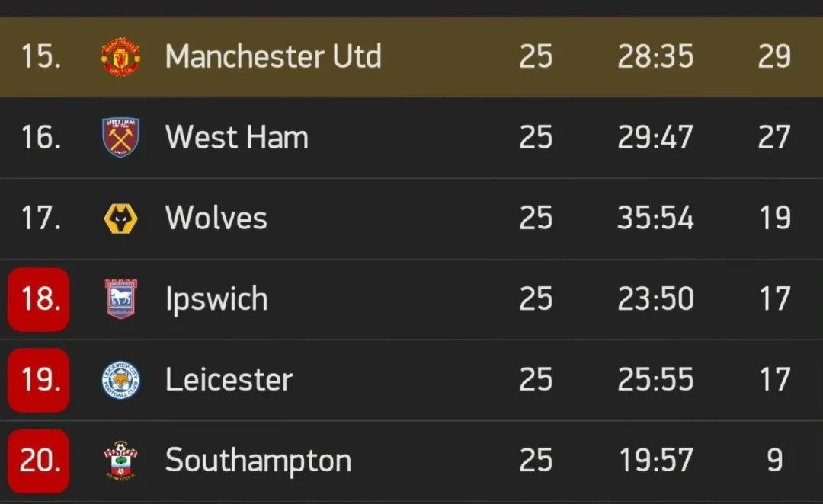Image resolution: width=823 pixels, height=504 pixels.
Task: Open the Wolves team page link
Action: pos(216,218)
